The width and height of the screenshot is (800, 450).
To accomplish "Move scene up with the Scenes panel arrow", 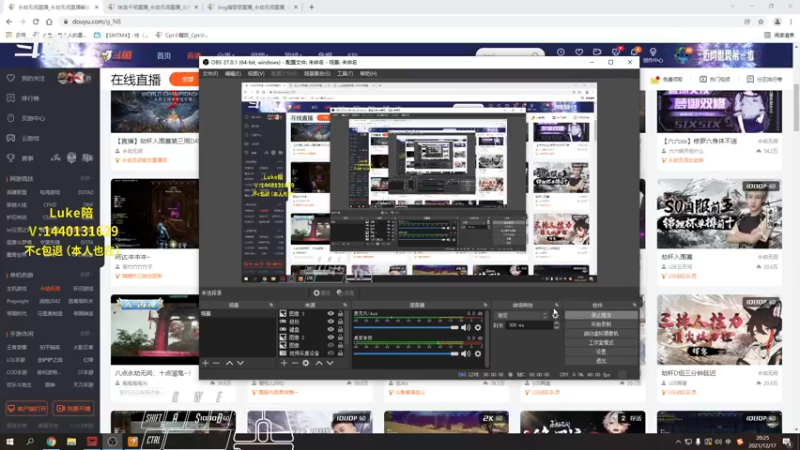I will [x=230, y=363].
